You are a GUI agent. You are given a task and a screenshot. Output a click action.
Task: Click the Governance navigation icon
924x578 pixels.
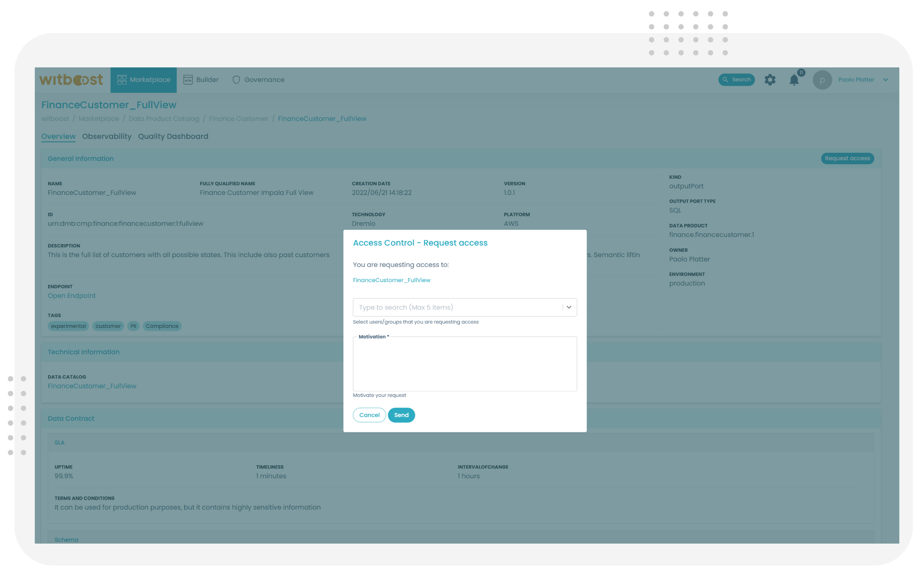pyautogui.click(x=236, y=79)
